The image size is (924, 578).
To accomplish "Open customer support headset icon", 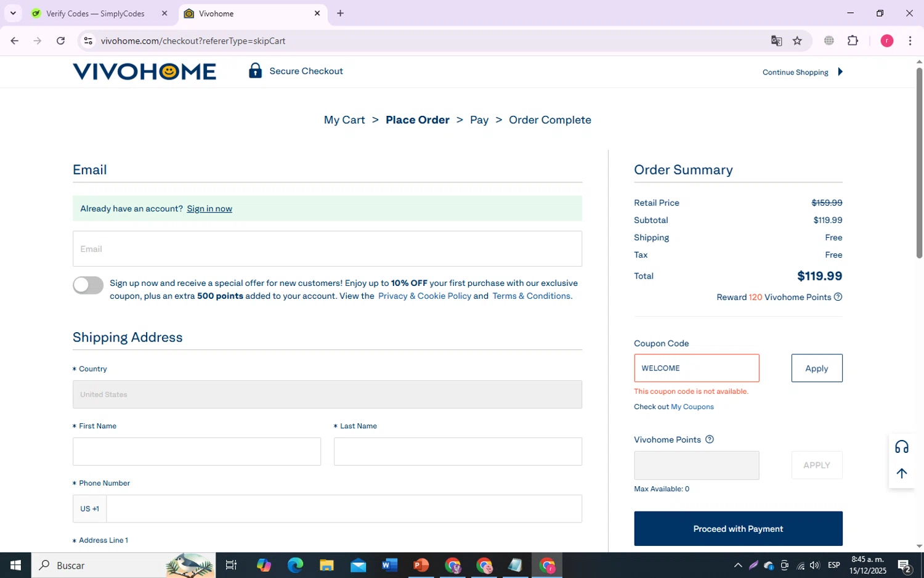I will [x=902, y=447].
